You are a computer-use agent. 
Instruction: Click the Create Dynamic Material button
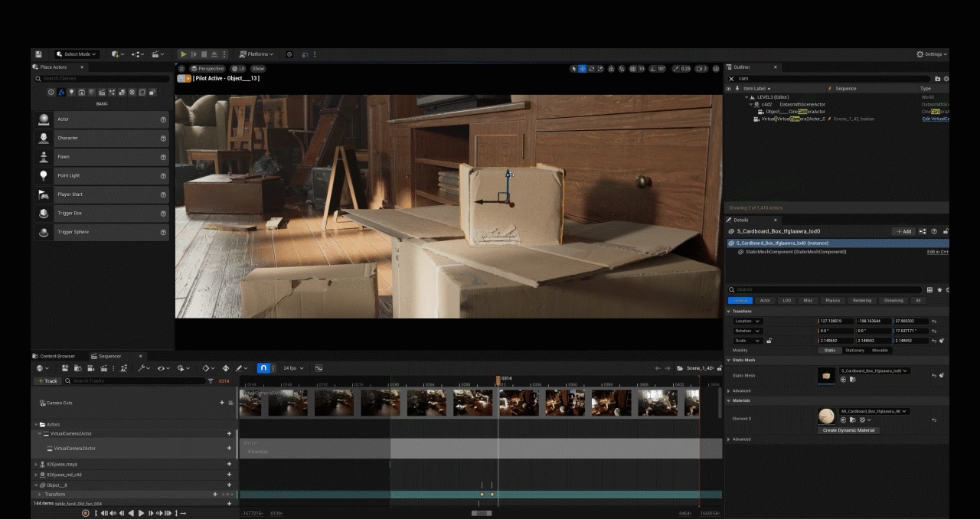[x=849, y=430]
